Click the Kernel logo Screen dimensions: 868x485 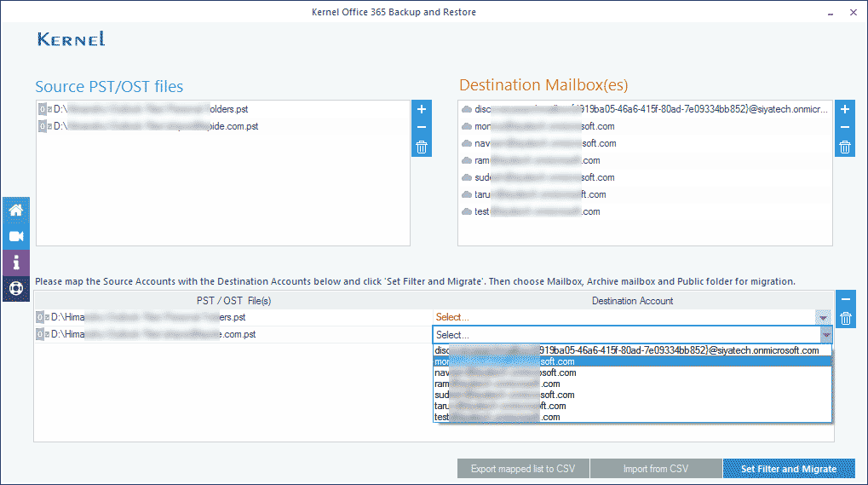click(72, 39)
